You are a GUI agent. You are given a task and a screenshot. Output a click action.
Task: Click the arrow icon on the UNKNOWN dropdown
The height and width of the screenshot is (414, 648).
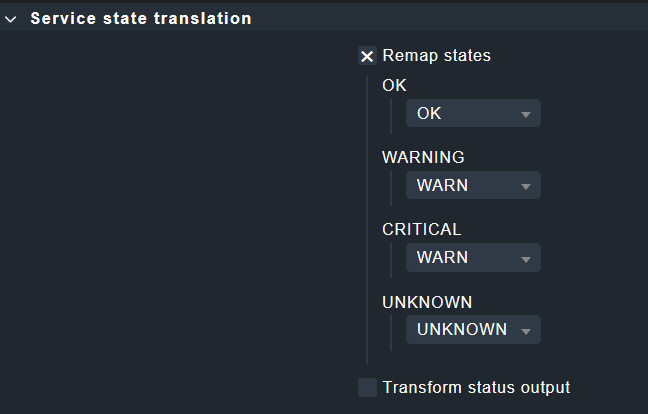pyautogui.click(x=526, y=330)
